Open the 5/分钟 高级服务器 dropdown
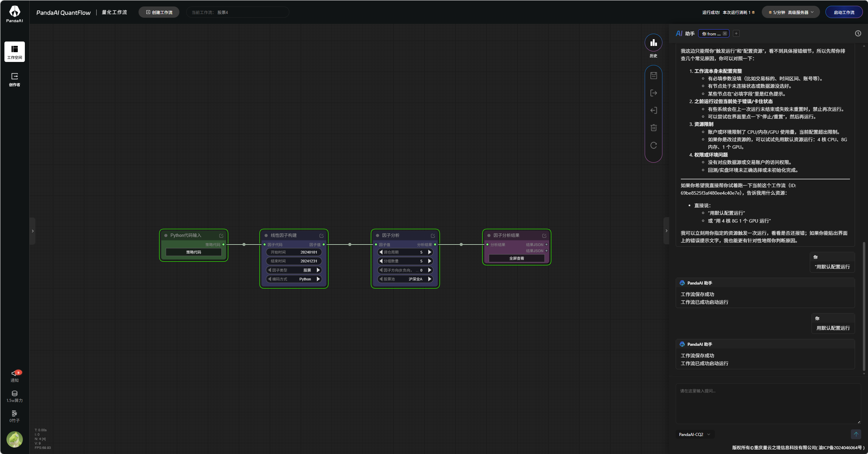 coord(791,12)
